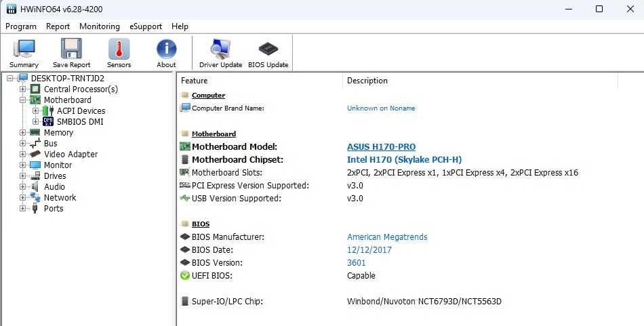
Task: Click the Video Adapter card icon
Action: point(35,154)
